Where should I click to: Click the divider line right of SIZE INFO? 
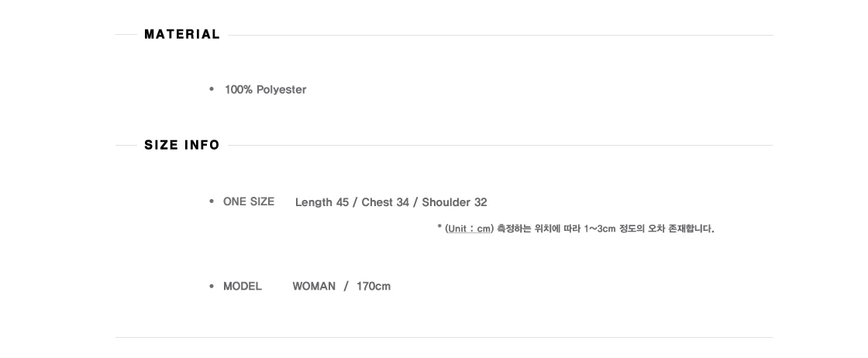click(x=501, y=146)
